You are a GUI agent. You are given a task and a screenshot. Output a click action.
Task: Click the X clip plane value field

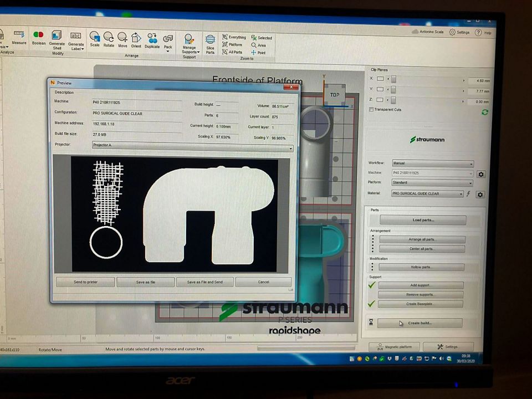click(479, 81)
